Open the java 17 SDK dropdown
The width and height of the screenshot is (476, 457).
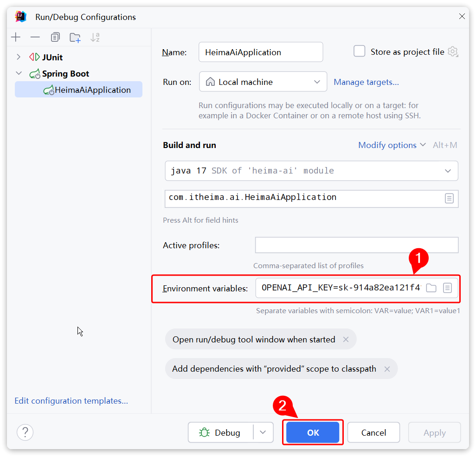coord(311,171)
